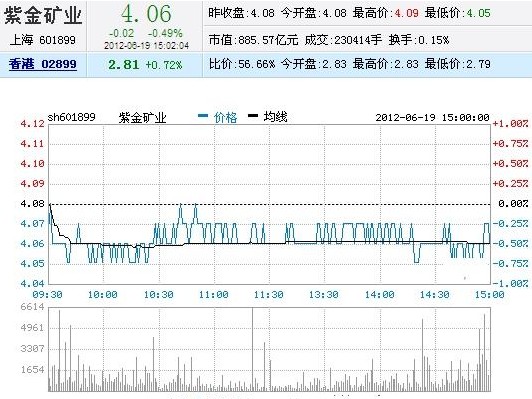Click the 3307 volume axis label
Viewport: 532px width, 399px height.
[x=33, y=349]
